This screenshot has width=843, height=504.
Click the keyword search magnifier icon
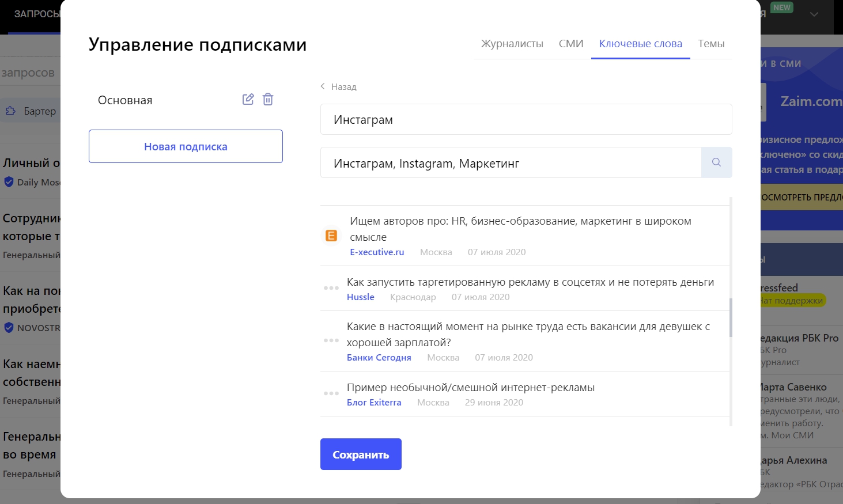click(x=716, y=162)
